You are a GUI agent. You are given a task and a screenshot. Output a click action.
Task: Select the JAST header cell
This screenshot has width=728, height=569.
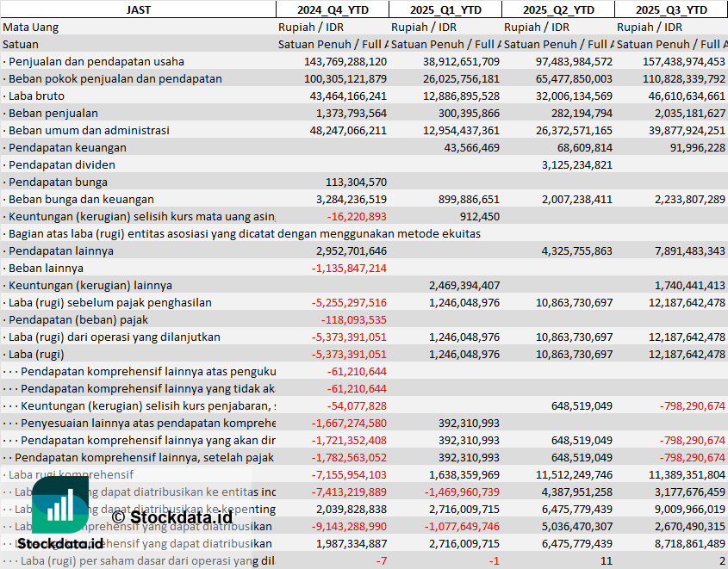pyautogui.click(x=139, y=9)
